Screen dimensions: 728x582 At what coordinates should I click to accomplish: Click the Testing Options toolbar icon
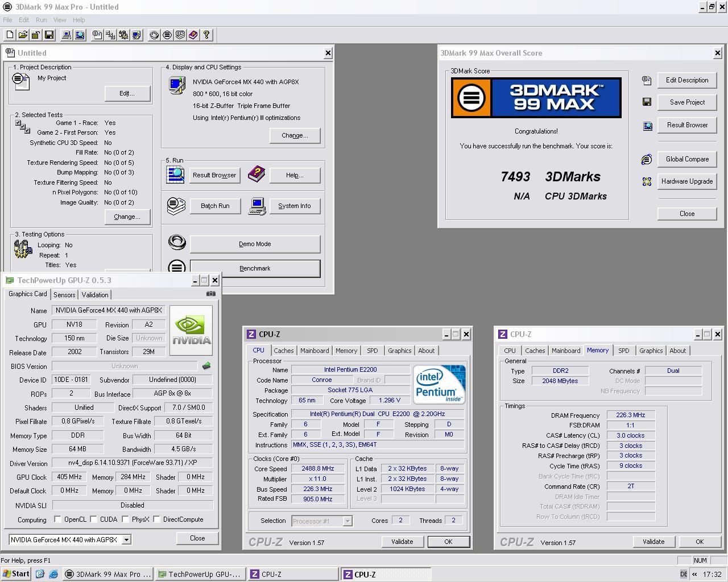point(123,35)
